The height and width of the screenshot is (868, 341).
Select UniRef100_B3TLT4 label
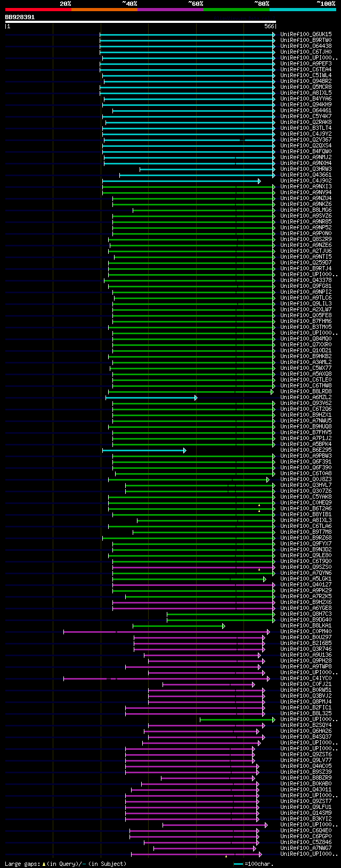coord(306,128)
